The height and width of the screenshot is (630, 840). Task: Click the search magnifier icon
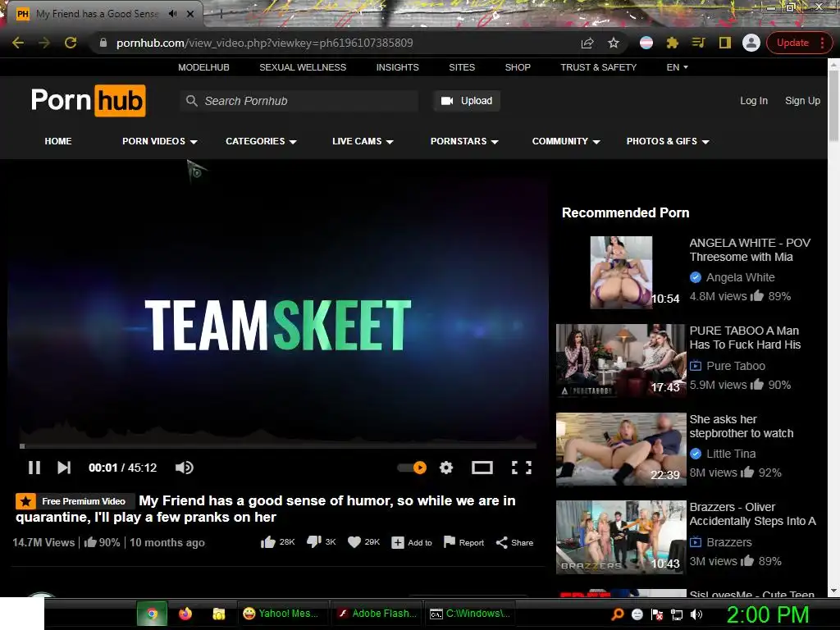click(192, 101)
